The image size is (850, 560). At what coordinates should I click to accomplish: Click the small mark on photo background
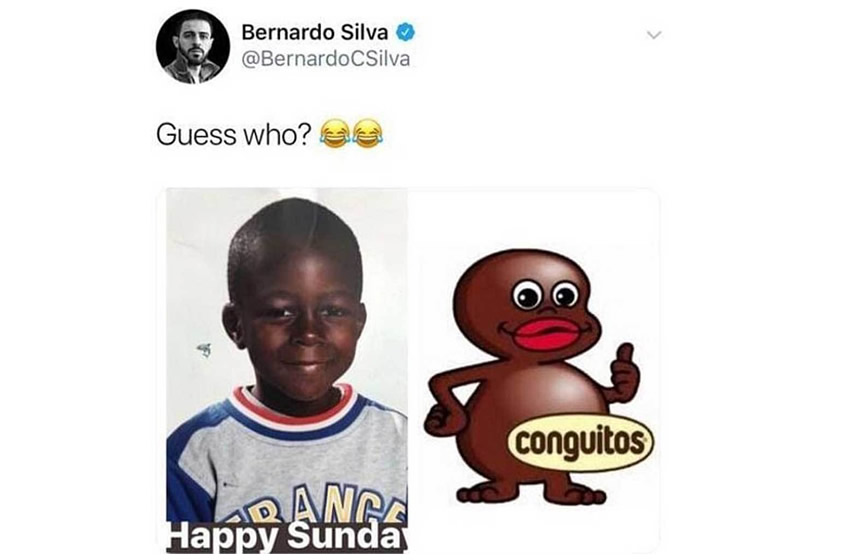pyautogui.click(x=204, y=351)
